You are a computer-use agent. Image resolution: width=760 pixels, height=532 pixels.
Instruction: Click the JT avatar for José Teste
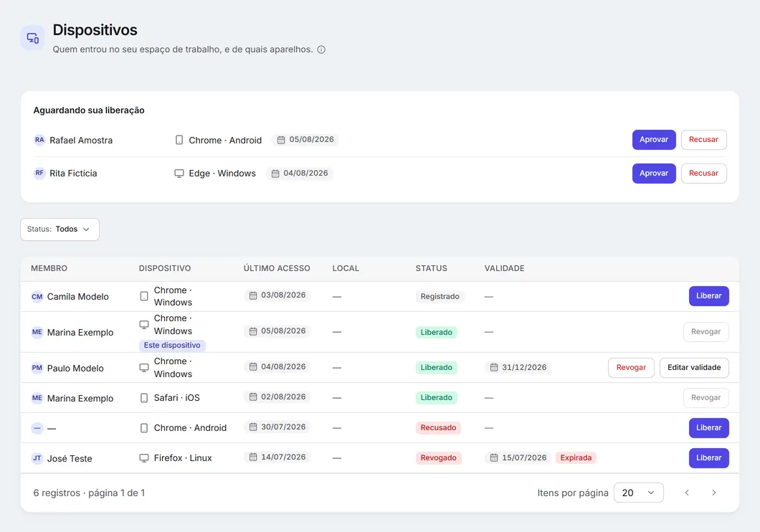click(x=37, y=458)
